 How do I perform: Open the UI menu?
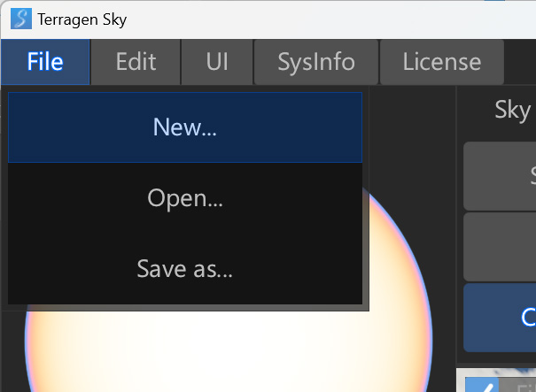[x=217, y=62]
